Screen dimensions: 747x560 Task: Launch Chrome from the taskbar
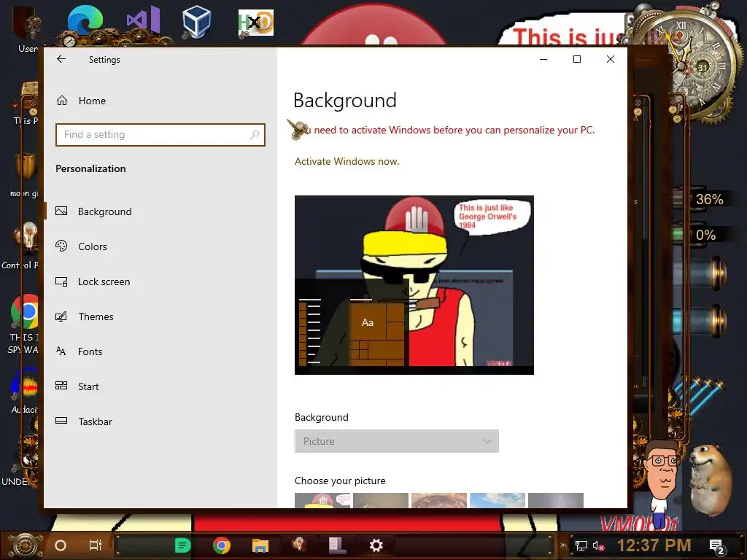222,545
